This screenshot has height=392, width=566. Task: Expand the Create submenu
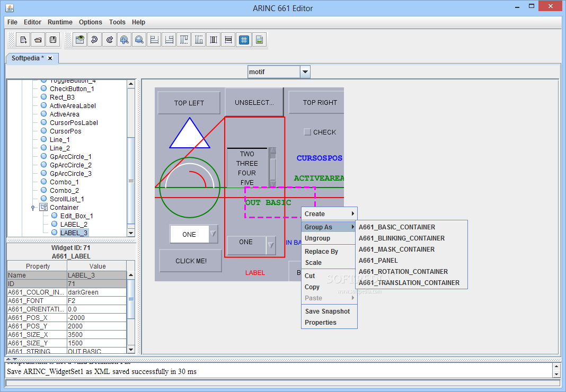329,213
